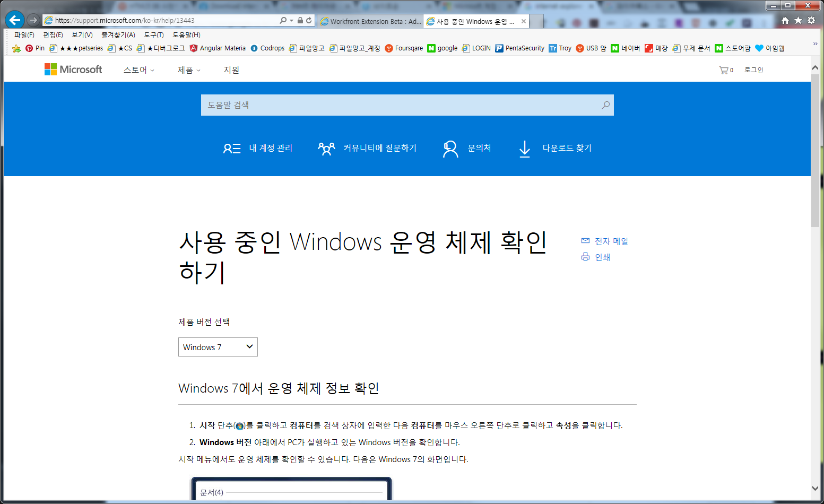Click the scrollbar up arrow
Image resolution: width=824 pixels, height=504 pixels.
tap(815, 68)
